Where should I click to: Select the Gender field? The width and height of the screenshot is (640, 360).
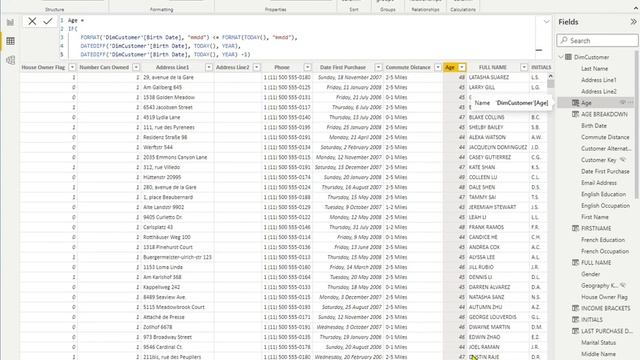pyautogui.click(x=590, y=274)
